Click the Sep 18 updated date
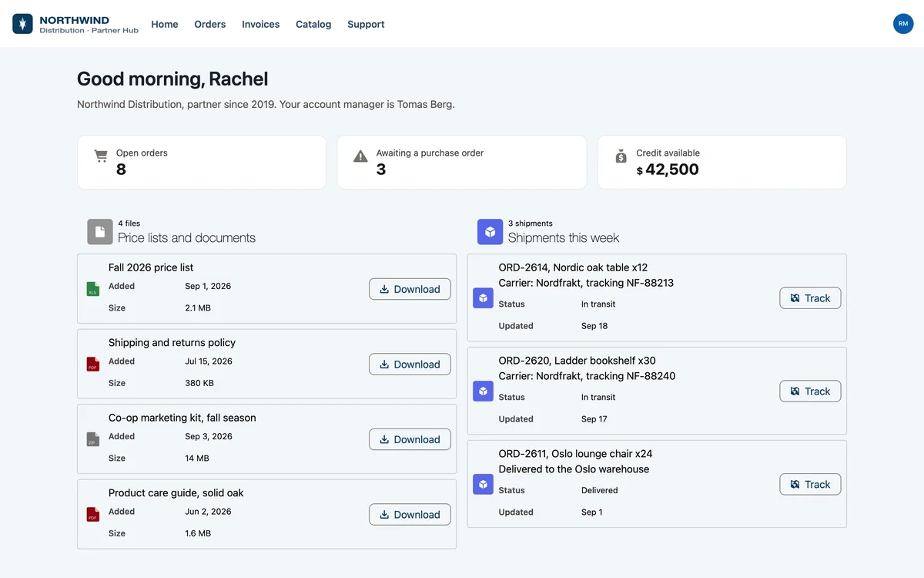The height and width of the screenshot is (578, 924). 594,326
